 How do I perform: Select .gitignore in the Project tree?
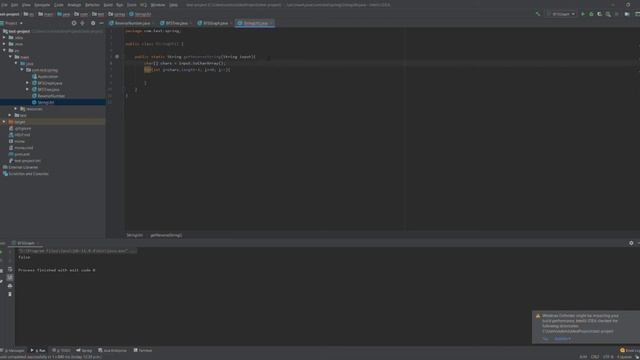pyautogui.click(x=23, y=129)
